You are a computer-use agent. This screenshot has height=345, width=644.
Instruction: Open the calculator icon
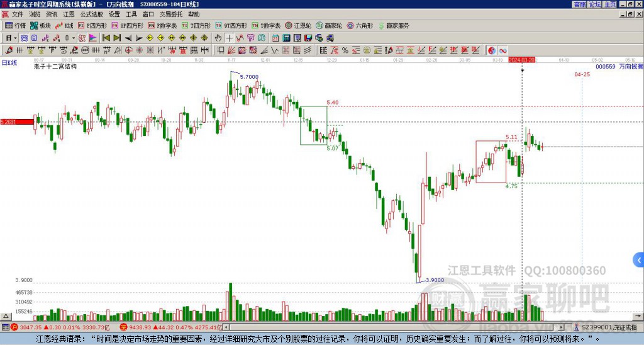(287, 38)
